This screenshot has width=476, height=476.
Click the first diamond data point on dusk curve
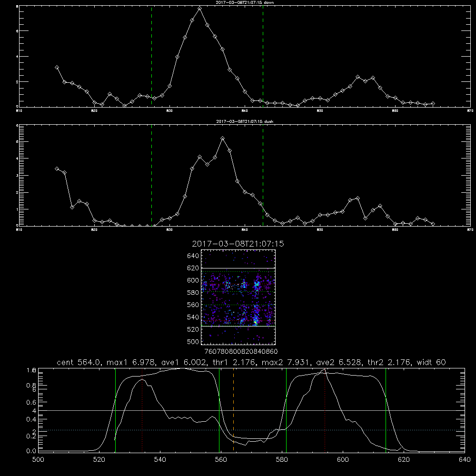[57, 169]
